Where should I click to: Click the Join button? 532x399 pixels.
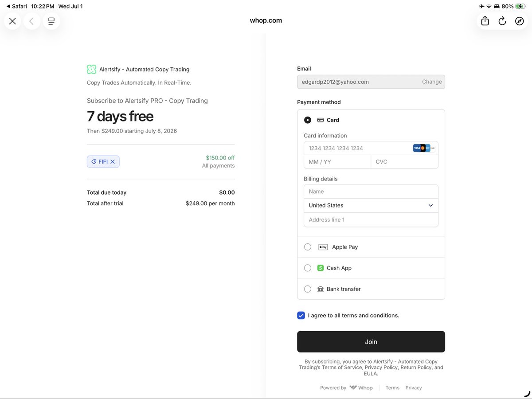coord(371,342)
